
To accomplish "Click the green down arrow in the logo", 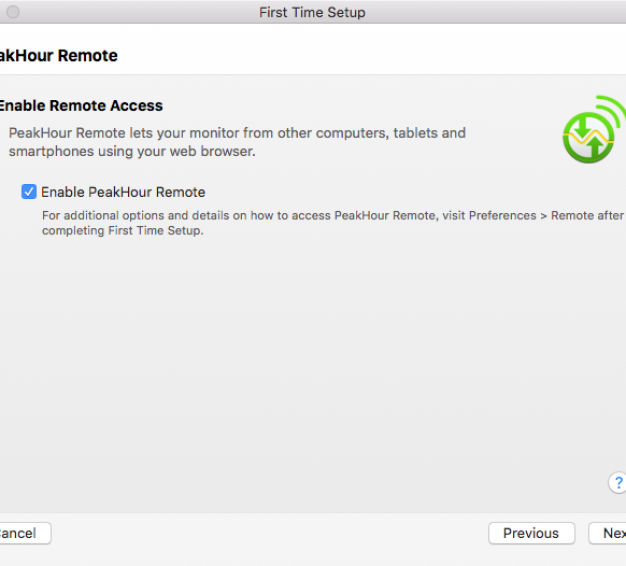I will [581, 127].
